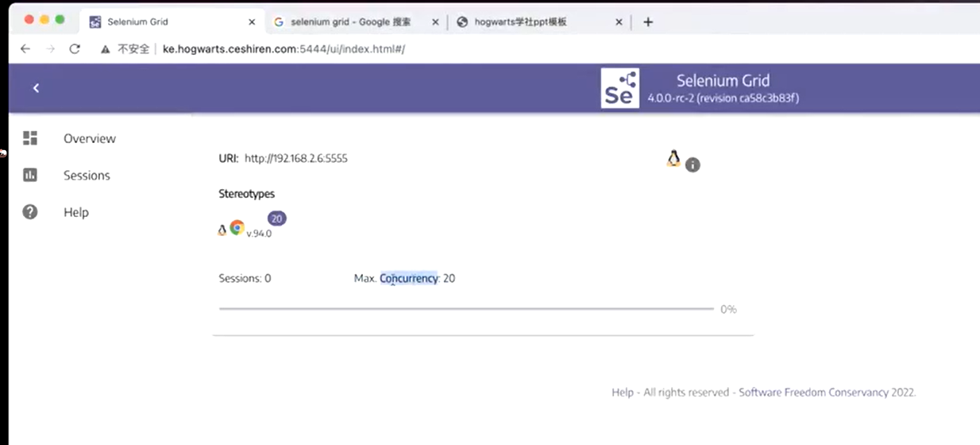Open a new browser tab
The width and height of the screenshot is (980, 445).
coord(648,22)
